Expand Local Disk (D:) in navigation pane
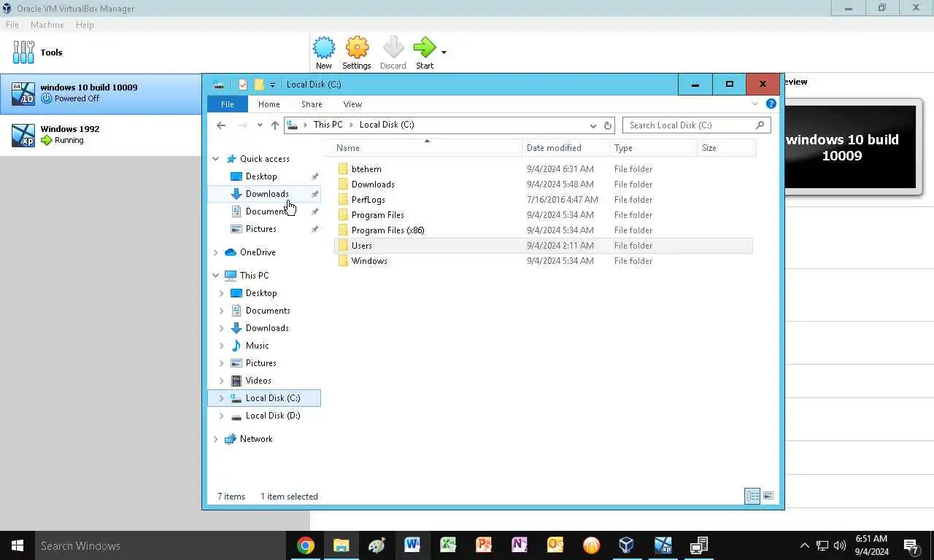Image resolution: width=934 pixels, height=560 pixels. click(x=222, y=416)
